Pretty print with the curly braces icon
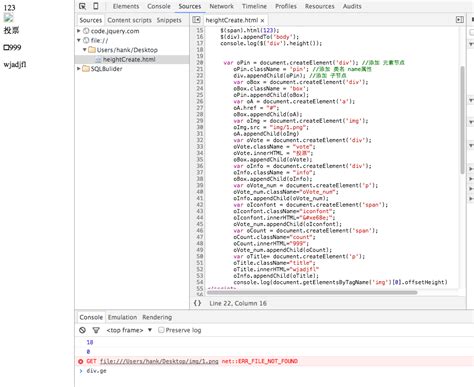 [x=197, y=303]
